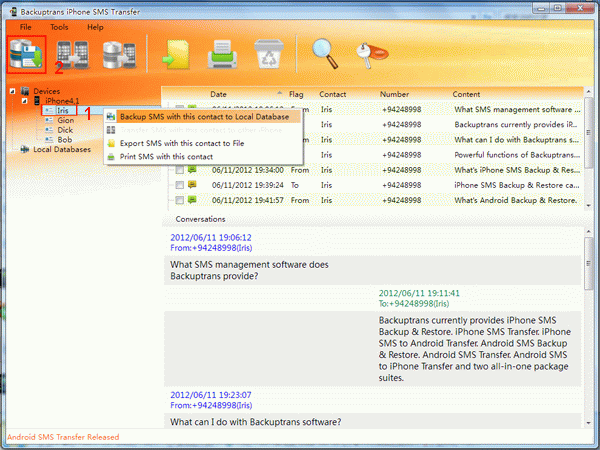
Task: Select the Dick contact in tree
Action: [x=65, y=130]
